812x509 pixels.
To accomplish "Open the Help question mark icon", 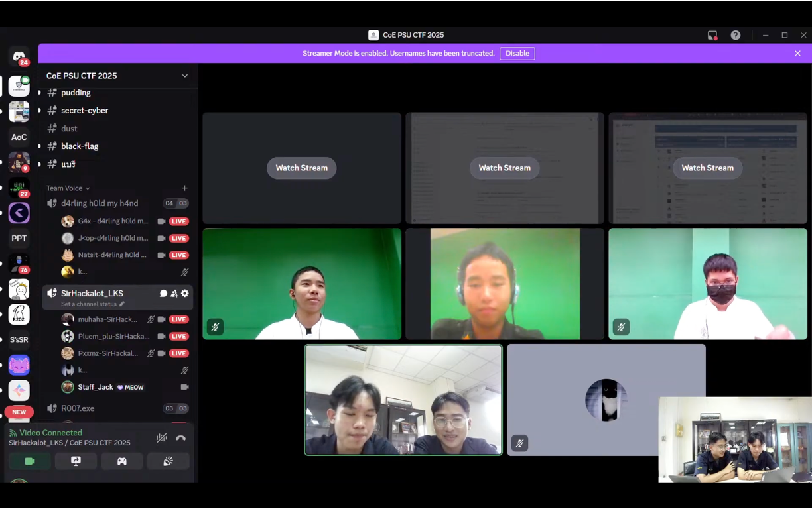I will pos(736,35).
